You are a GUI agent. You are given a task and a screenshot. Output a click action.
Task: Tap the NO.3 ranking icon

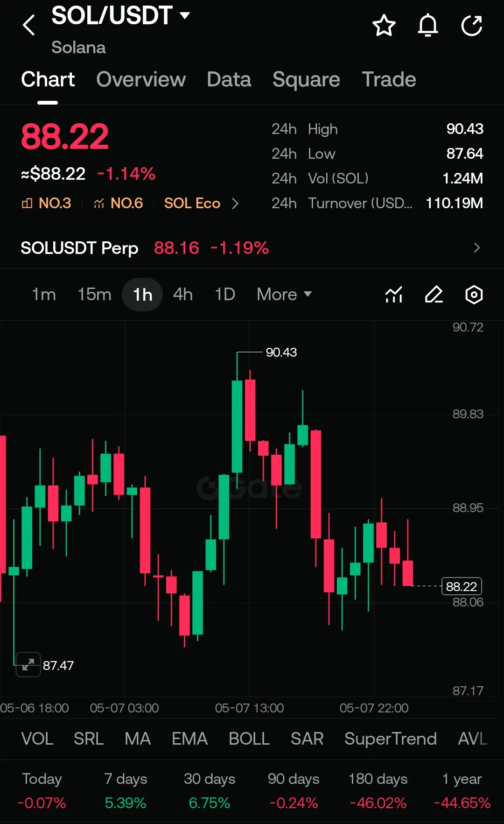tap(27, 203)
